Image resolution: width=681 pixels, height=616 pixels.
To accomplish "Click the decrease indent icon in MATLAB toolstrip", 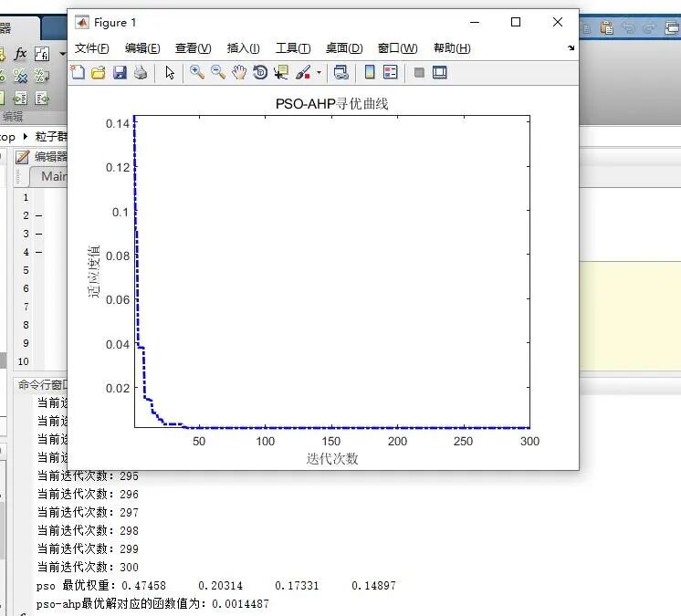I will (x=42, y=99).
